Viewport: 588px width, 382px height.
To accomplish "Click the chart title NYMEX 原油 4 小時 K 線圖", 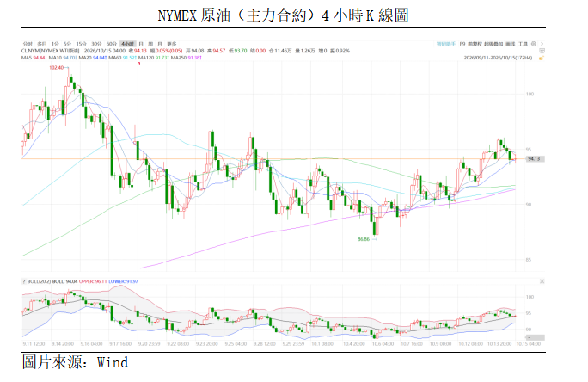I will (283, 15).
